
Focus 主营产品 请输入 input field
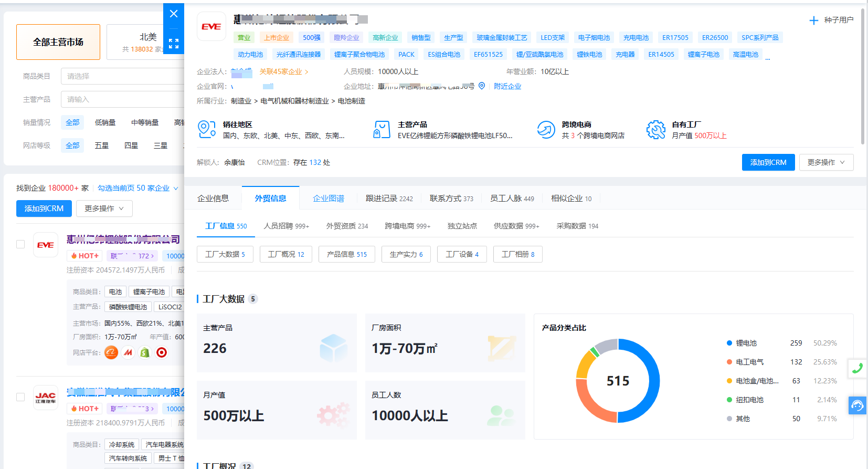click(122, 99)
